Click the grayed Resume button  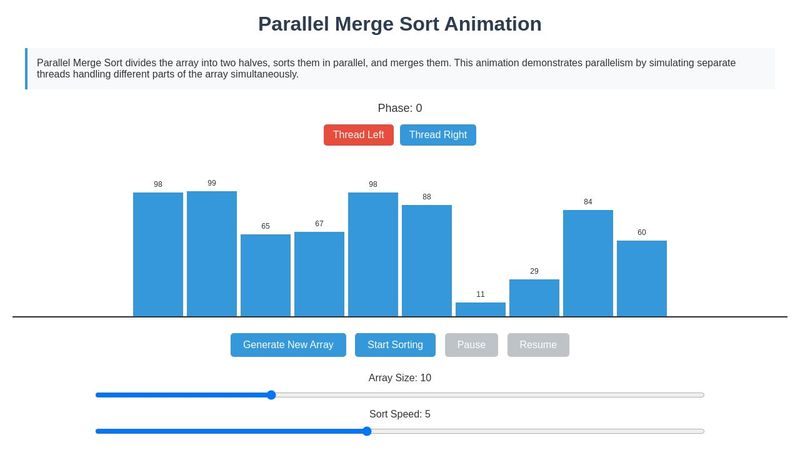pyautogui.click(x=538, y=345)
